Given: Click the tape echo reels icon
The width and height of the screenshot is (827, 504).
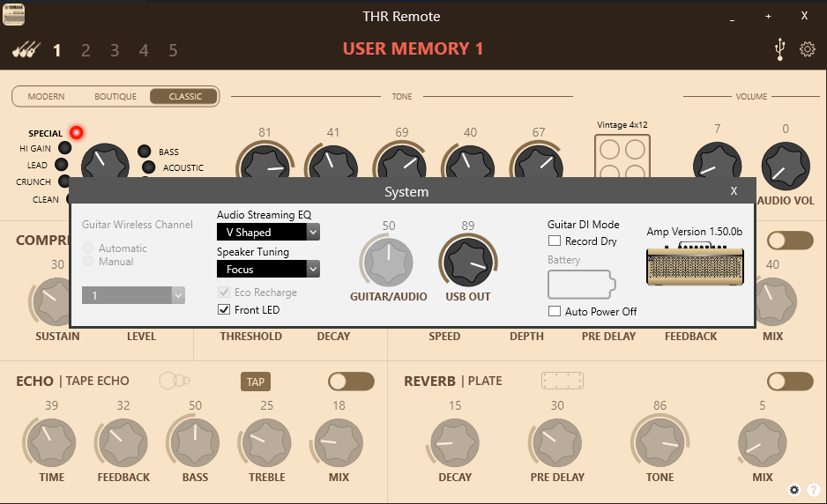Looking at the screenshot, I should pyautogui.click(x=175, y=381).
